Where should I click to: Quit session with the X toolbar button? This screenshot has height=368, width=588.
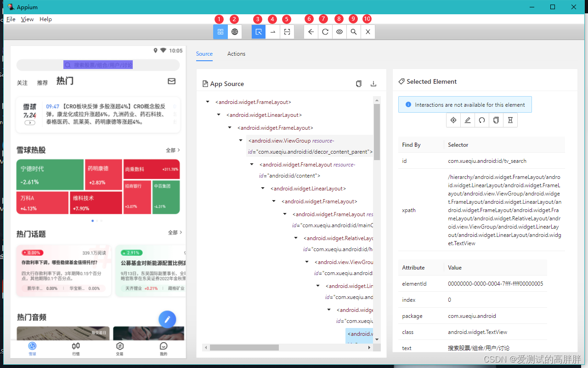[368, 32]
